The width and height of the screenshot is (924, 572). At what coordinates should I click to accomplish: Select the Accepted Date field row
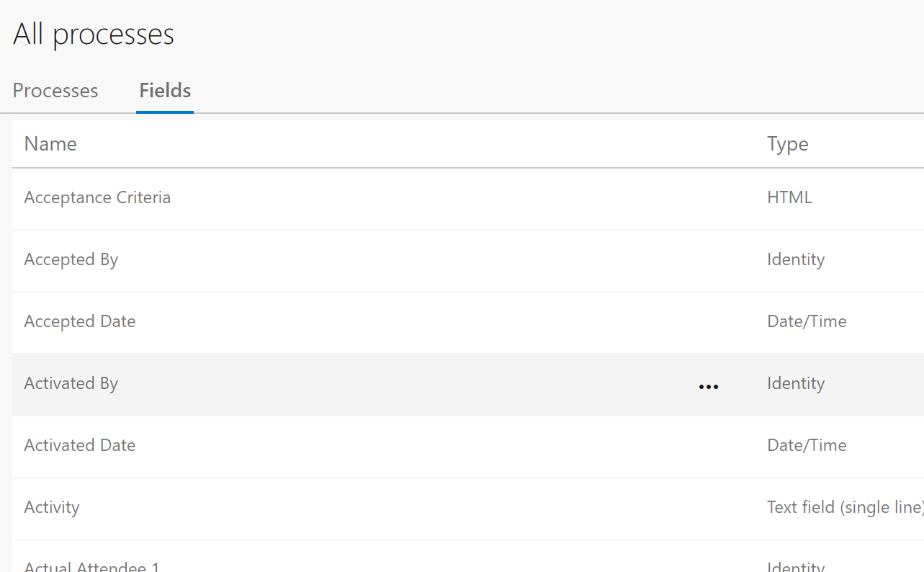[468, 322]
